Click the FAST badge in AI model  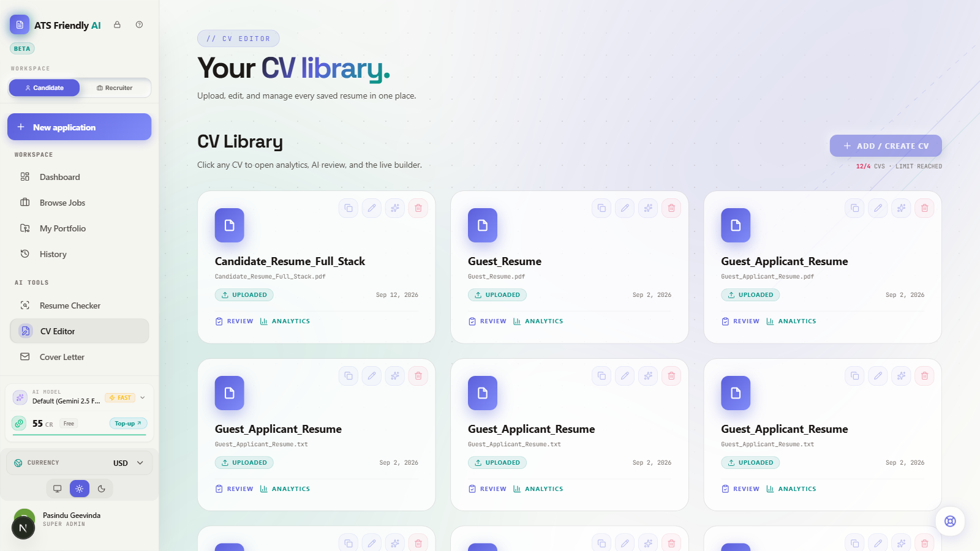point(120,398)
